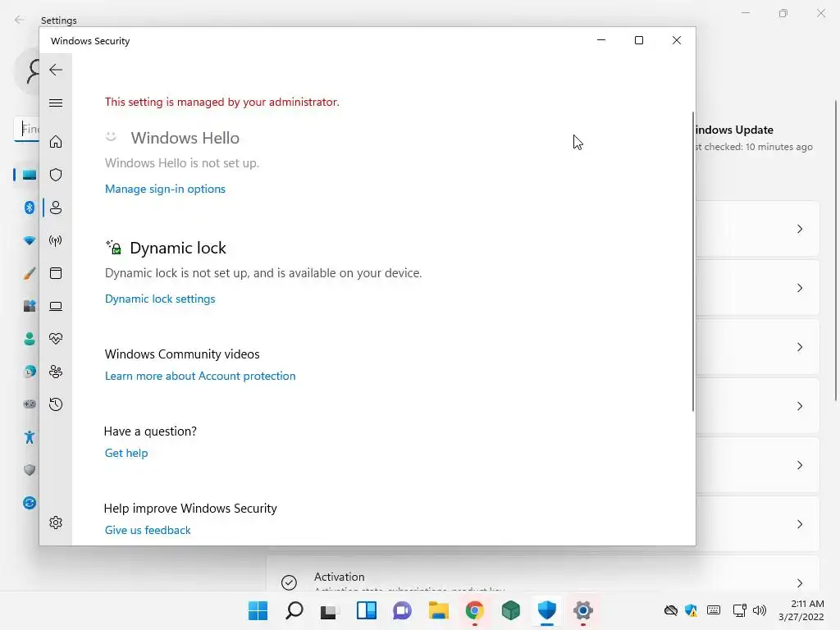Select Privacy & security shield in Settings sidebar

30,470
